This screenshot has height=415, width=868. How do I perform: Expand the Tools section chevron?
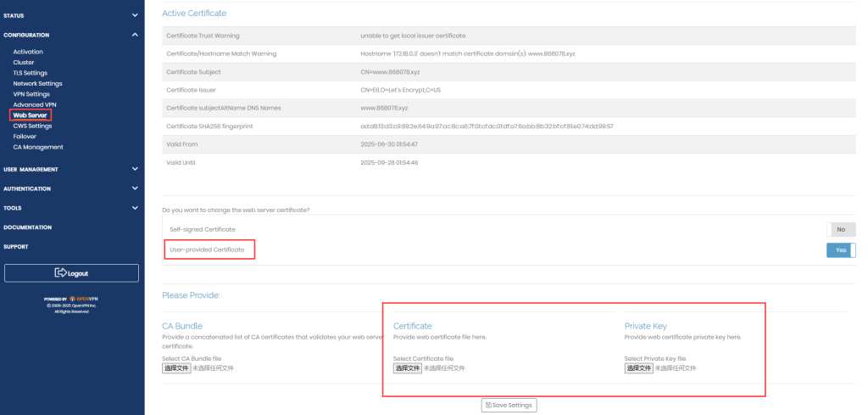135,208
